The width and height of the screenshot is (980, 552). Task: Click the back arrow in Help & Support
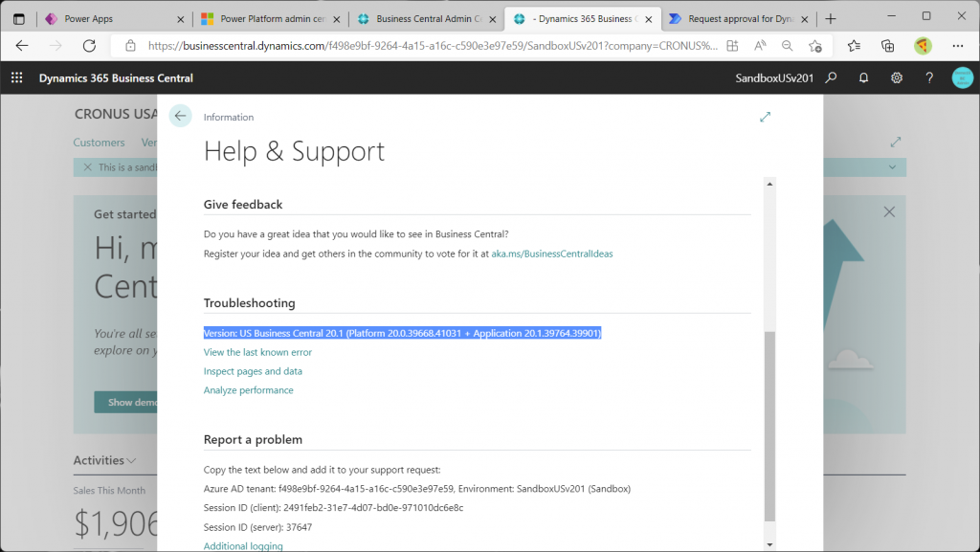tap(180, 116)
